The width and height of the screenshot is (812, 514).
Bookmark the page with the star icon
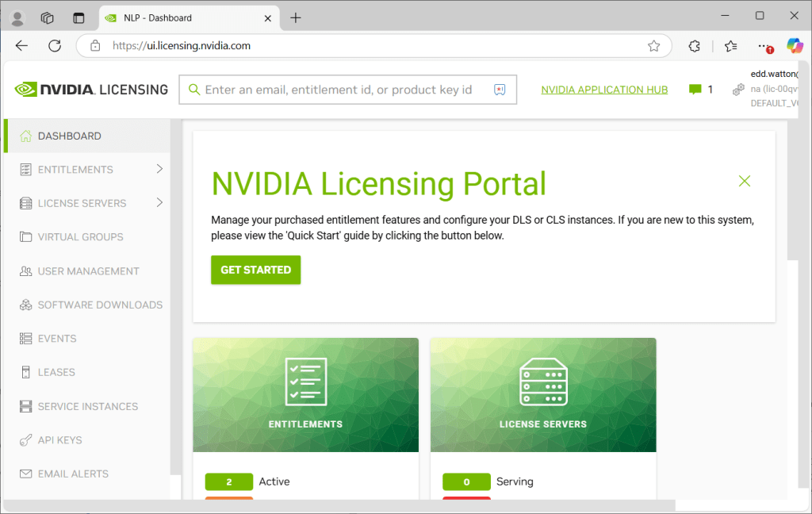[653, 46]
